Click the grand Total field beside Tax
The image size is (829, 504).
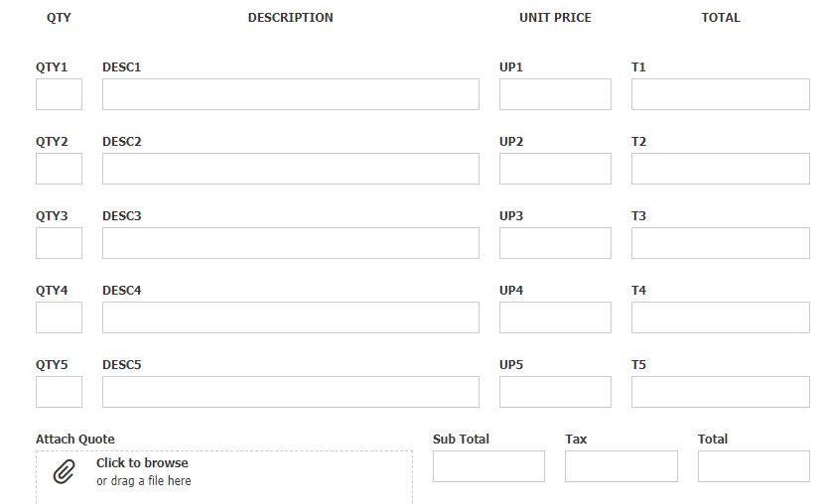point(754,466)
